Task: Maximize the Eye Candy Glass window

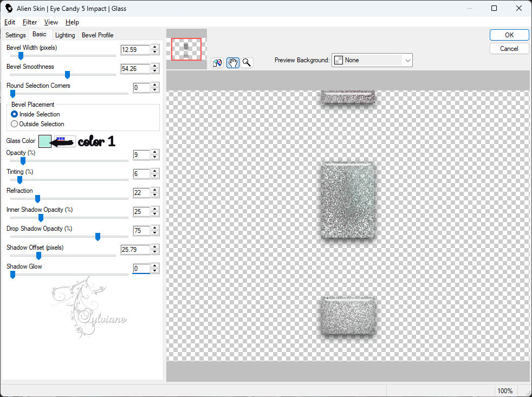Action: [x=494, y=8]
